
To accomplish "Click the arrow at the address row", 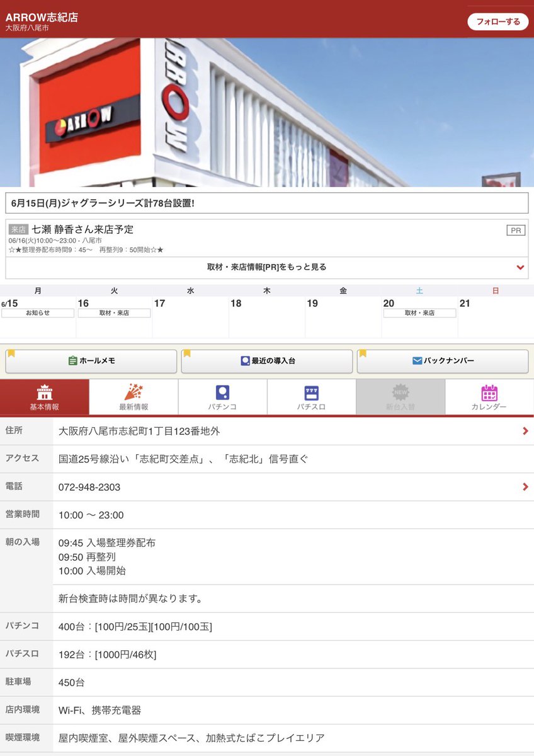I will tap(525, 432).
